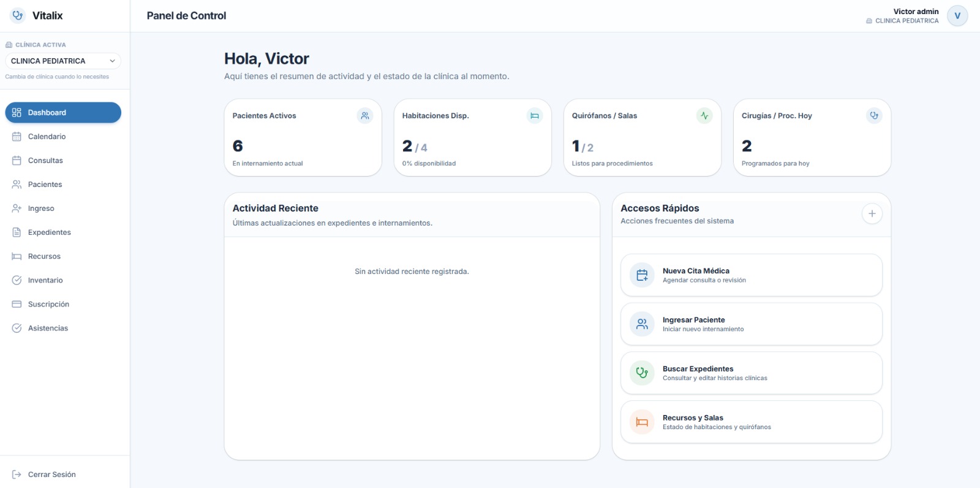The width and height of the screenshot is (980, 488).
Task: Open the Recursos y Salas quick access
Action: (752, 422)
